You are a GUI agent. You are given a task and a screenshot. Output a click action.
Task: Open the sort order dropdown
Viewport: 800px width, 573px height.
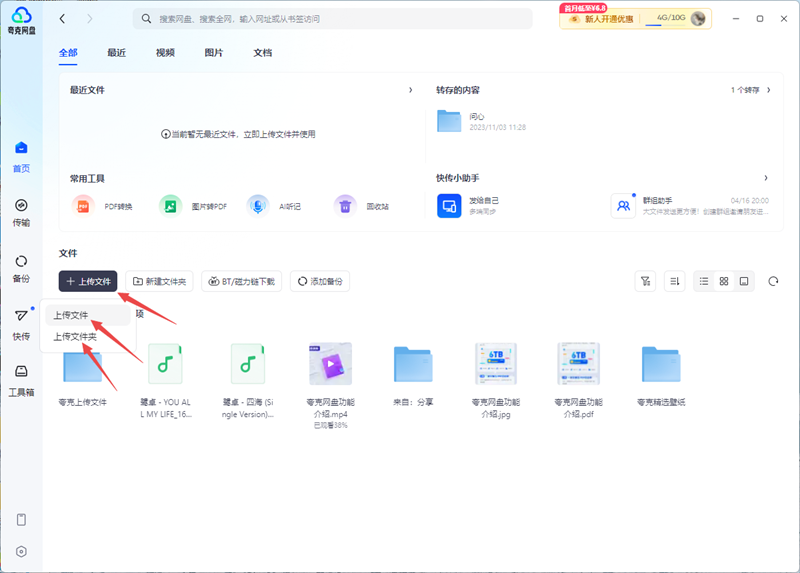[675, 282]
